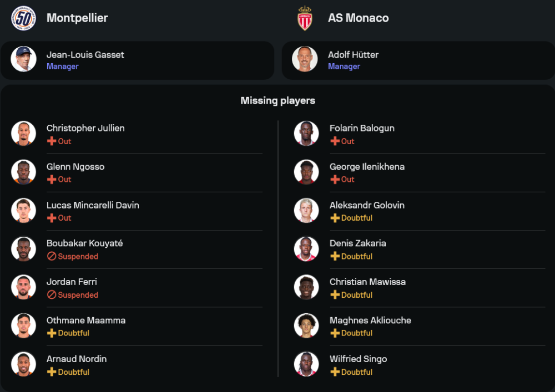This screenshot has height=392, width=555.
Task: Click Folarin Balogun's player avatar
Action: 306,134
